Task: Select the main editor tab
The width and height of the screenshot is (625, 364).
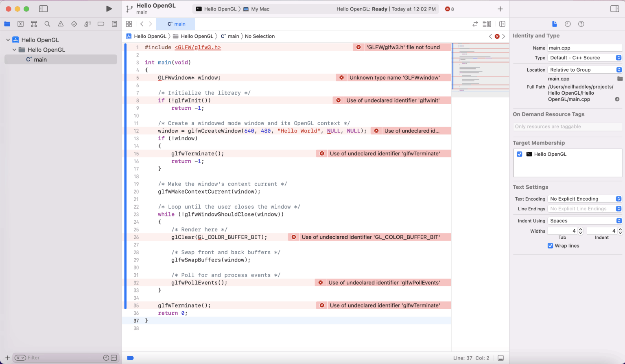Action: [176, 24]
